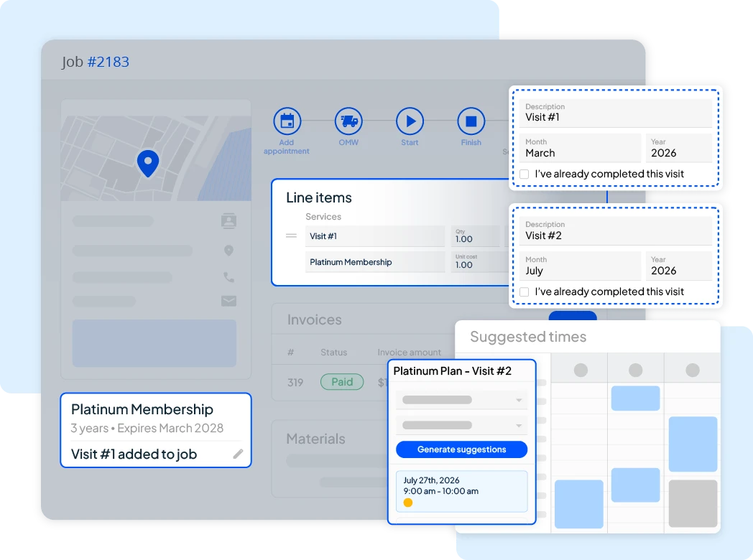This screenshot has width=753, height=560.
Task: Select the July 27th, 2026 suggested time
Action: pyautogui.click(x=461, y=491)
